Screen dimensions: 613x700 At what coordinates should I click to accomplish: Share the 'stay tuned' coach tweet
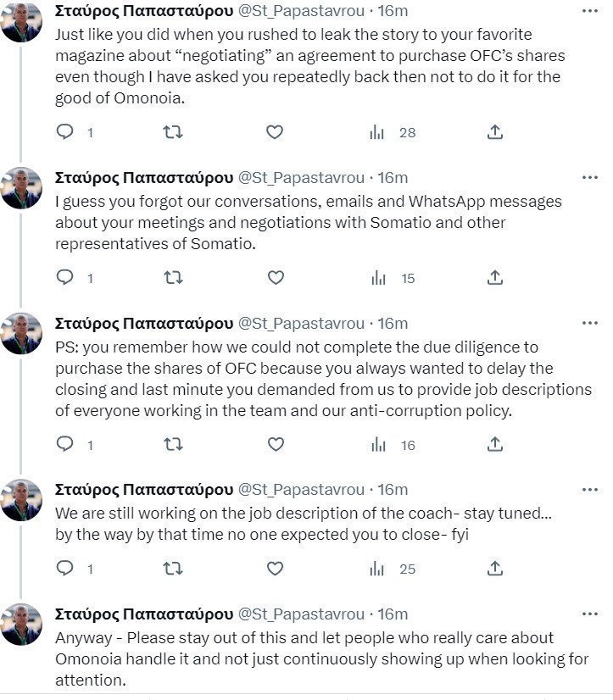point(495,569)
